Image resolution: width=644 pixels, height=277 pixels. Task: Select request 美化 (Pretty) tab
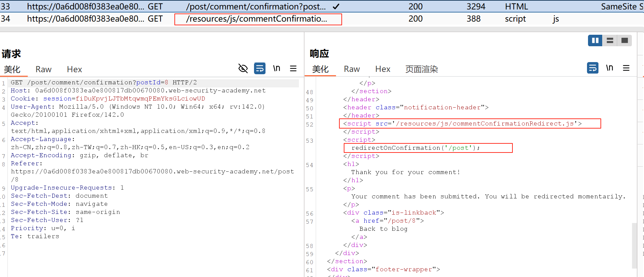12,69
